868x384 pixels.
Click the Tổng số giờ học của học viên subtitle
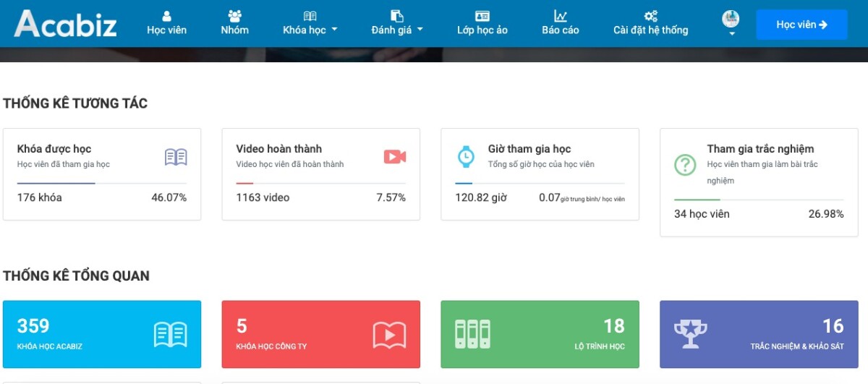541,165
